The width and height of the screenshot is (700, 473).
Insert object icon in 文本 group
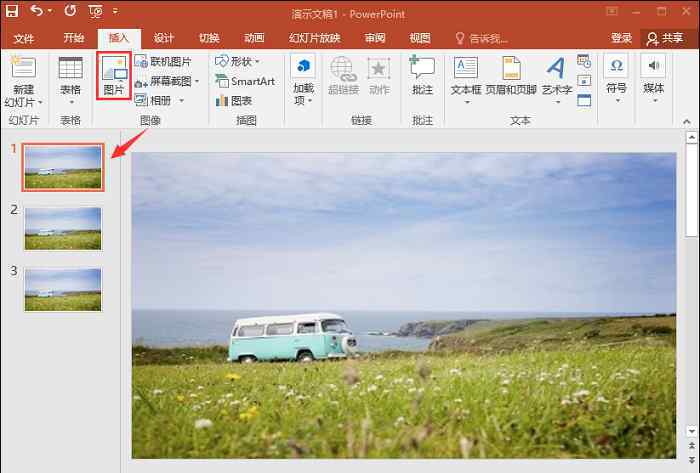click(584, 100)
